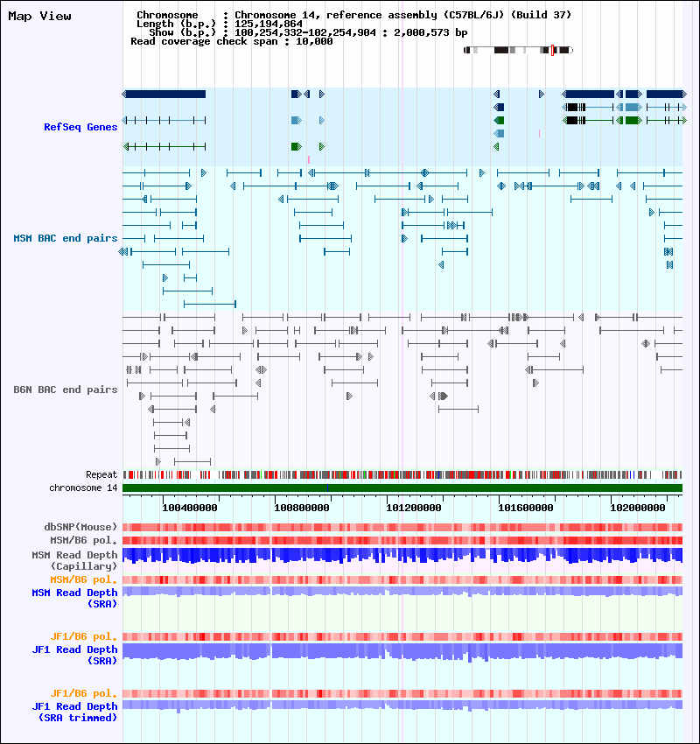Jump to the 102000000 ruler position
The height and width of the screenshot is (744, 700).
click(x=638, y=507)
